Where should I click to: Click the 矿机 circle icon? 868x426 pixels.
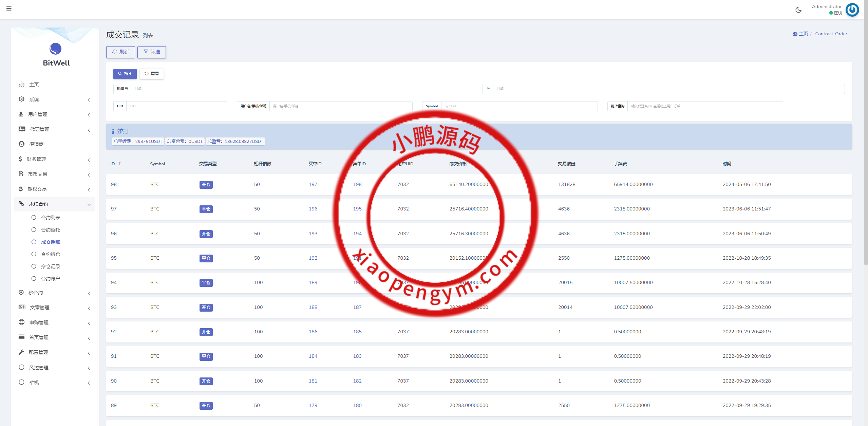click(x=22, y=382)
